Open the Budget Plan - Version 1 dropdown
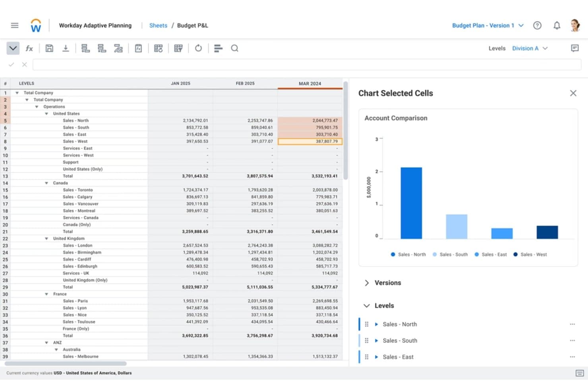Viewport: 588px width, 392px height. [x=488, y=25]
